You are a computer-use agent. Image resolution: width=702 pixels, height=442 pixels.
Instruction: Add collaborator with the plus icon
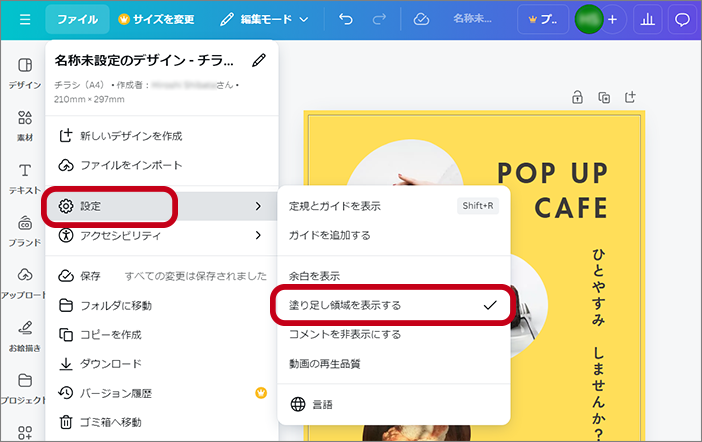click(x=612, y=19)
